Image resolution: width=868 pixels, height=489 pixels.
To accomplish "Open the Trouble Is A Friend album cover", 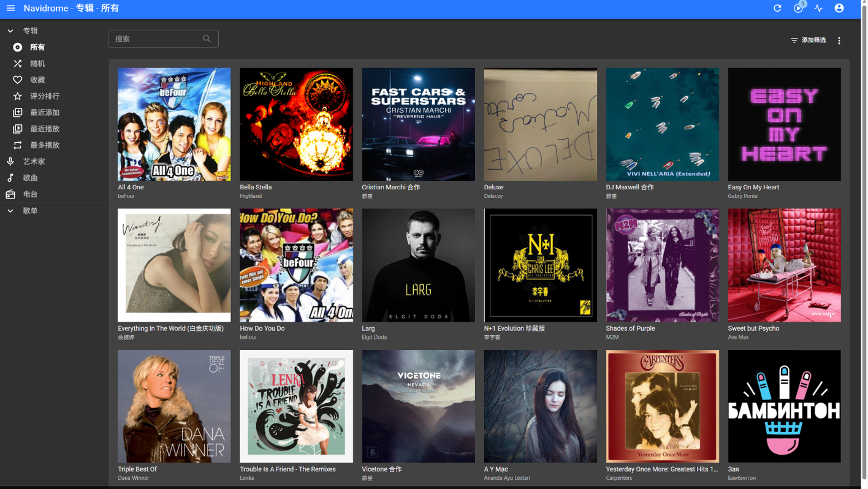I will [x=296, y=406].
